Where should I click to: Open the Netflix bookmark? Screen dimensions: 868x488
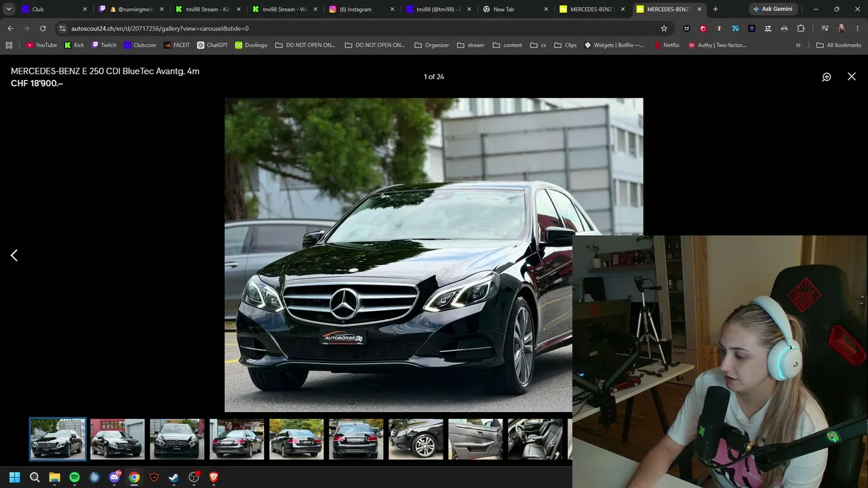(x=667, y=45)
